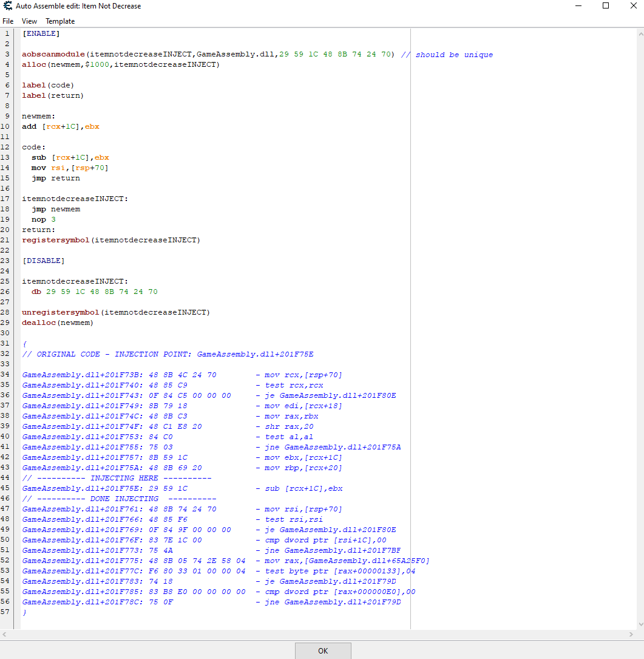Maximize the Auto Assemble window
This screenshot has width=644, height=659.
[x=605, y=6]
